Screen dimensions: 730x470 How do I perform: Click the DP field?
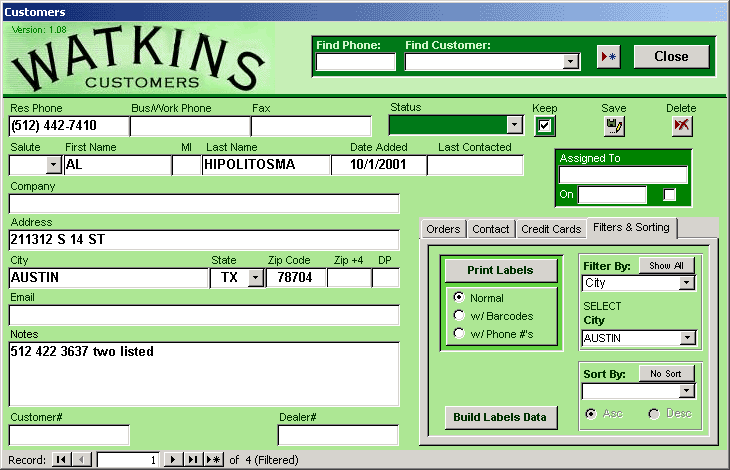tap(386, 278)
